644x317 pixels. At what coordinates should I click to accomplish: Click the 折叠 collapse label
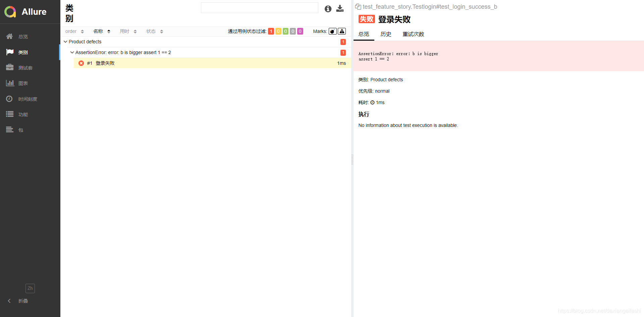[x=23, y=301]
